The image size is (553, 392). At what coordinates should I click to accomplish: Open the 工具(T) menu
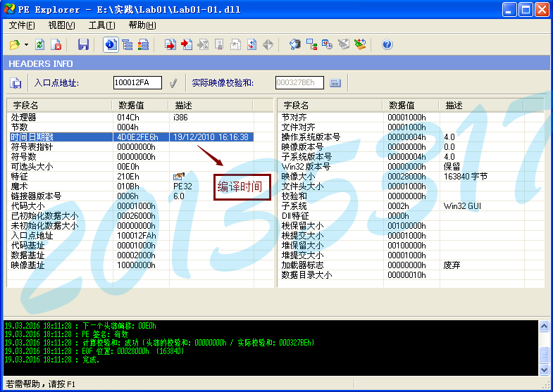coord(101,25)
